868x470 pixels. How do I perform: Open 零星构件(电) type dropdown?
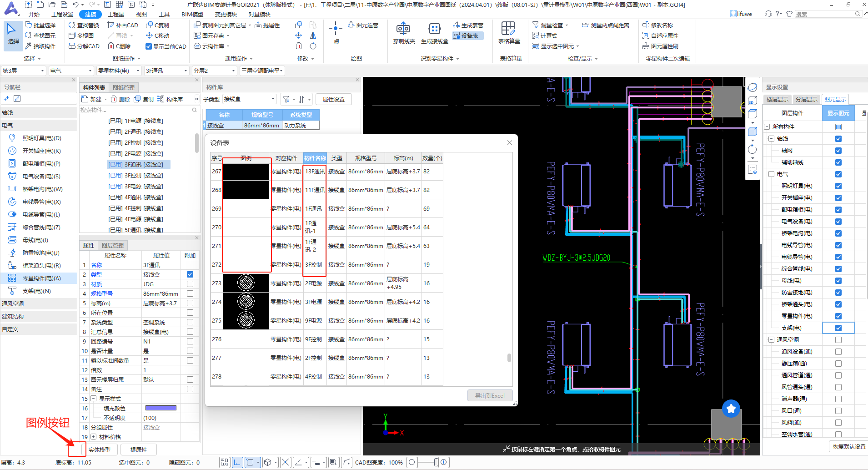click(119, 71)
